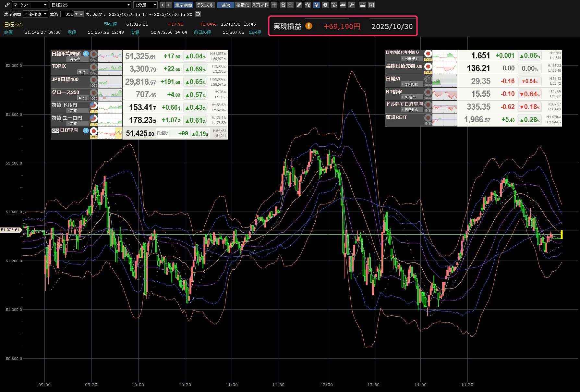Click the printer icon
580x392 pixels.
click(x=363, y=5)
